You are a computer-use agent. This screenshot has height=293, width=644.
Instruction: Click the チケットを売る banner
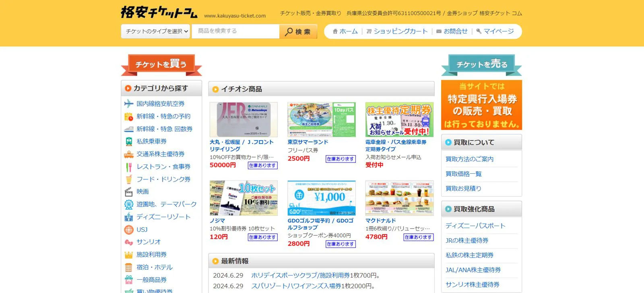tap(481, 65)
